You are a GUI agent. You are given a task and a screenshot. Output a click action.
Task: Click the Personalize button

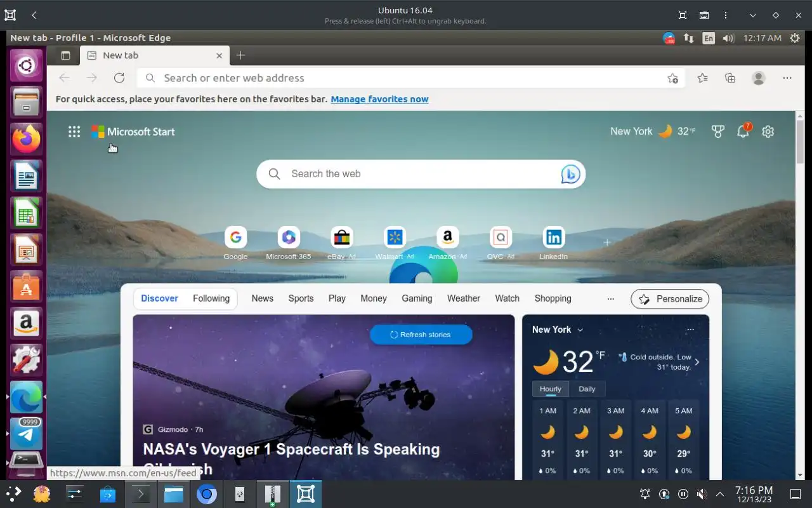670,299
